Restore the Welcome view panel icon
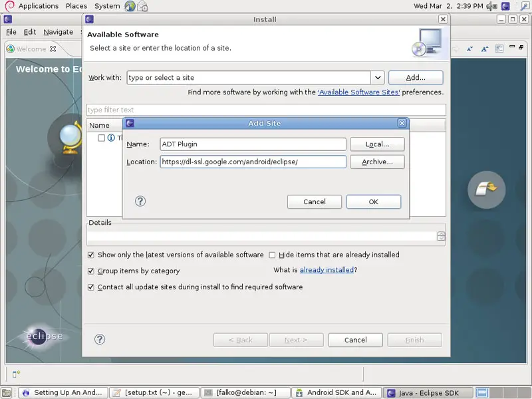 (521, 47)
